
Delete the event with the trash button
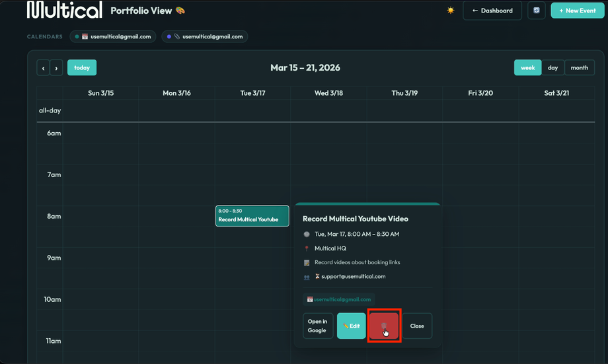click(384, 326)
